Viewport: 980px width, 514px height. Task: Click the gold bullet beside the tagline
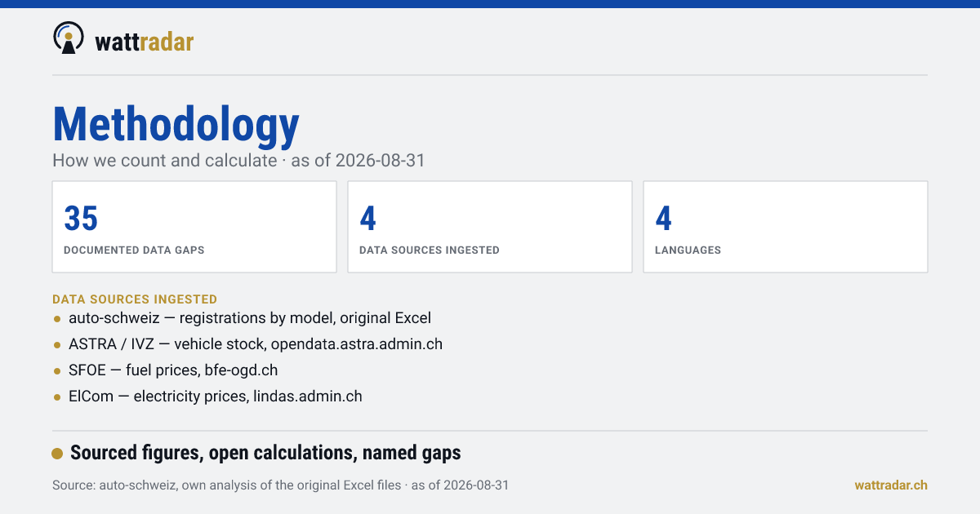click(57, 454)
